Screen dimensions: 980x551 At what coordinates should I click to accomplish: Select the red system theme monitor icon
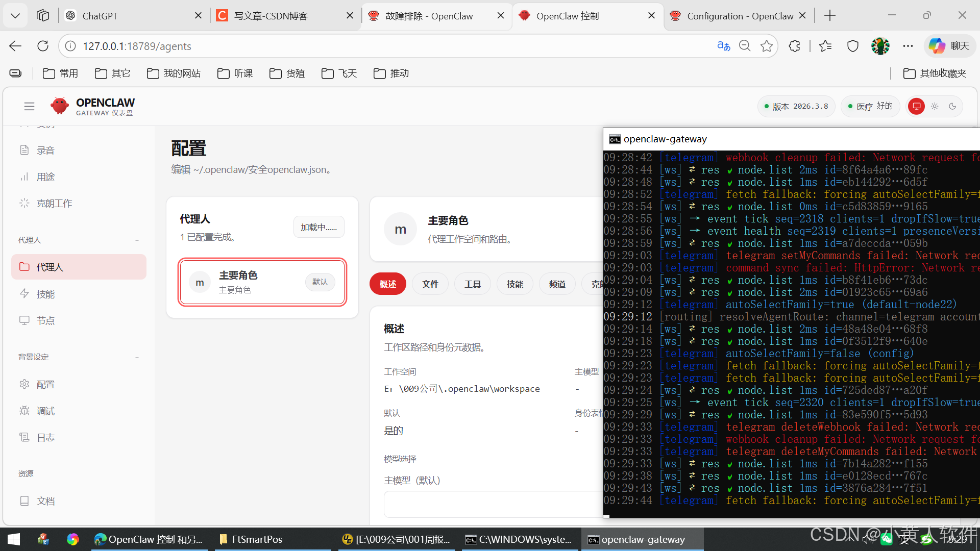pos(917,106)
